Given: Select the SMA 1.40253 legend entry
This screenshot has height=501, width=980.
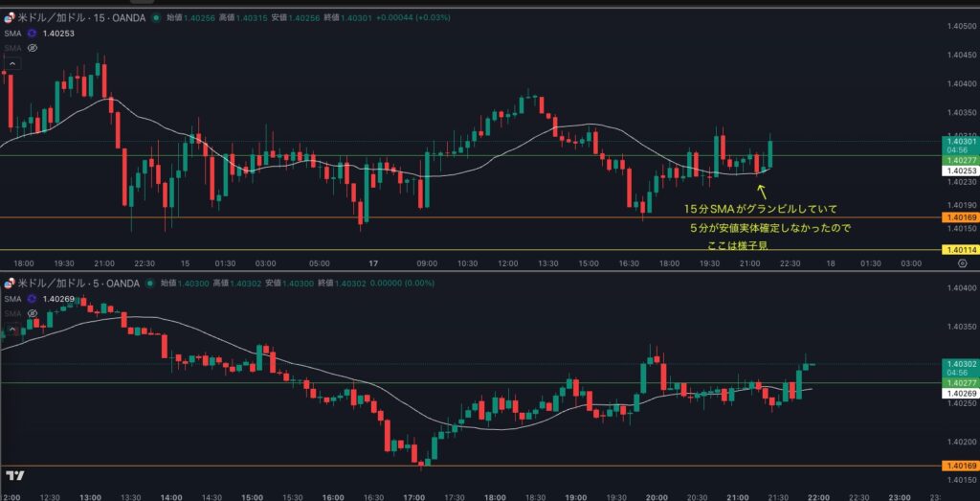Looking at the screenshot, I should point(38,34).
